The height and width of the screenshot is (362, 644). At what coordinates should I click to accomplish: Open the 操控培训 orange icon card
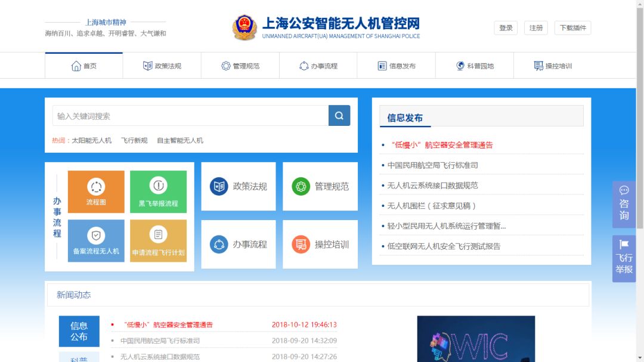click(320, 245)
